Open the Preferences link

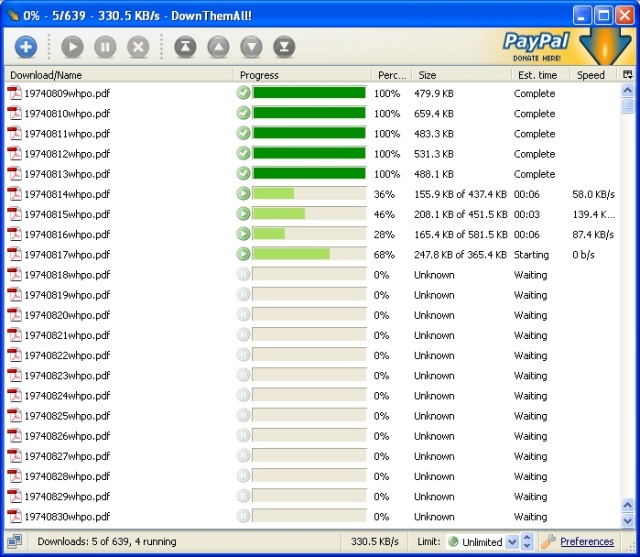(x=587, y=541)
